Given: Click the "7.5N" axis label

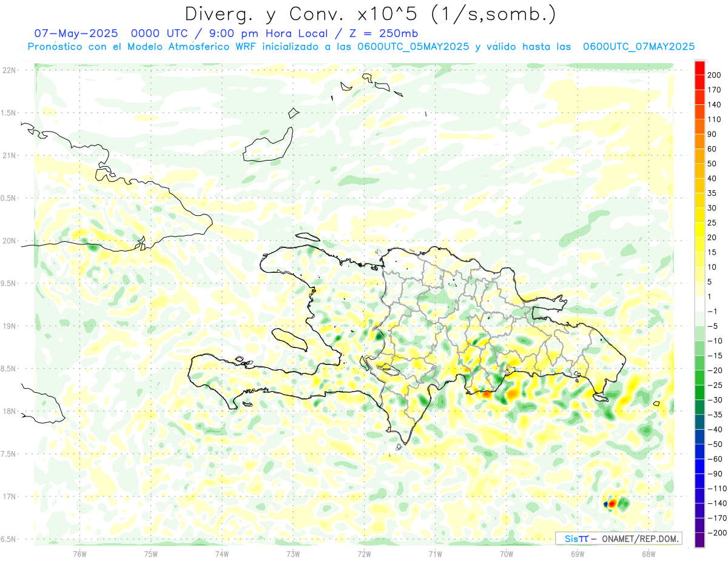Looking at the screenshot, I should coord(8,453).
